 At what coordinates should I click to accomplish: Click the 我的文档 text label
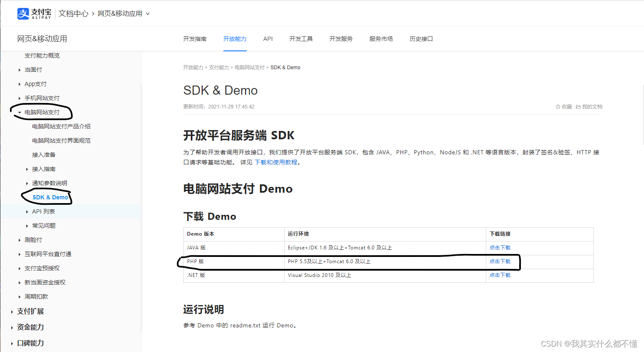pos(592,107)
